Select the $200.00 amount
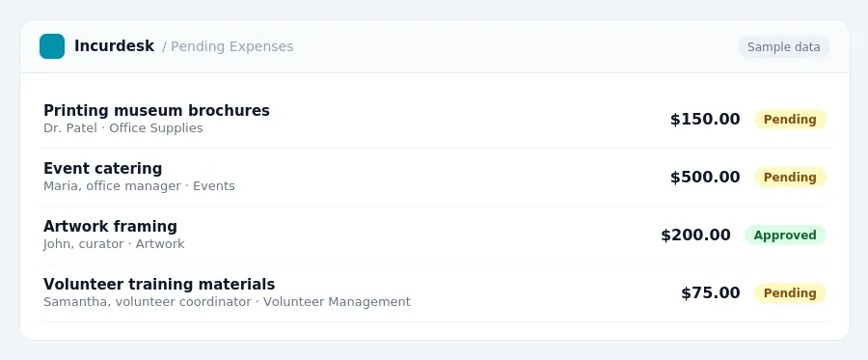The height and width of the screenshot is (360, 868). point(695,235)
